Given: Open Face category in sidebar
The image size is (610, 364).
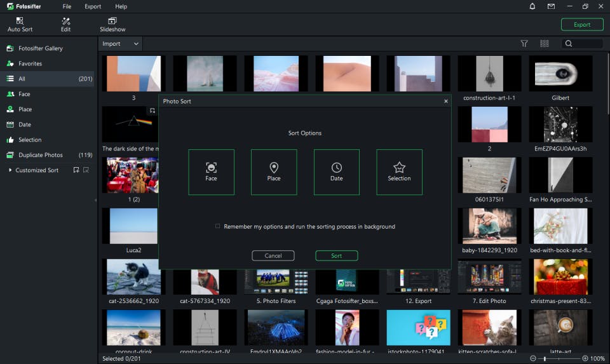Looking at the screenshot, I should click(47, 94).
